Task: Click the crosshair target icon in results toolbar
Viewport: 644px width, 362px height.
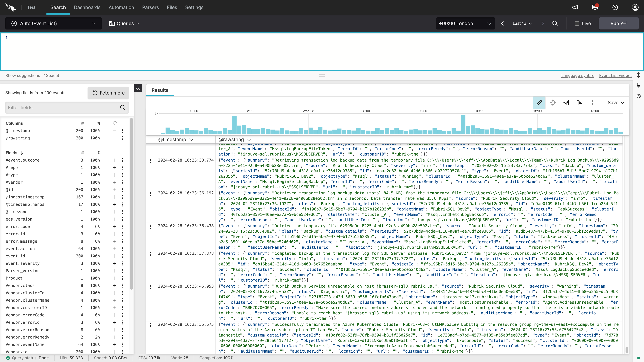Action: coord(552,103)
